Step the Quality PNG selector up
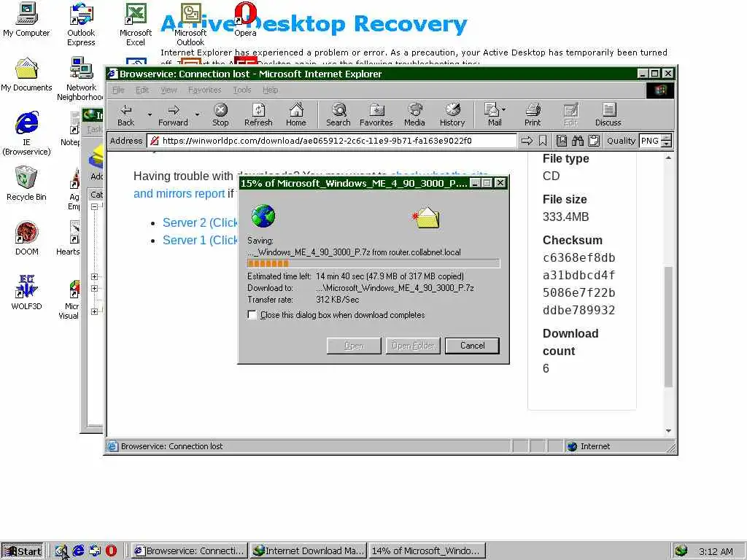The height and width of the screenshot is (560, 747). (667, 138)
